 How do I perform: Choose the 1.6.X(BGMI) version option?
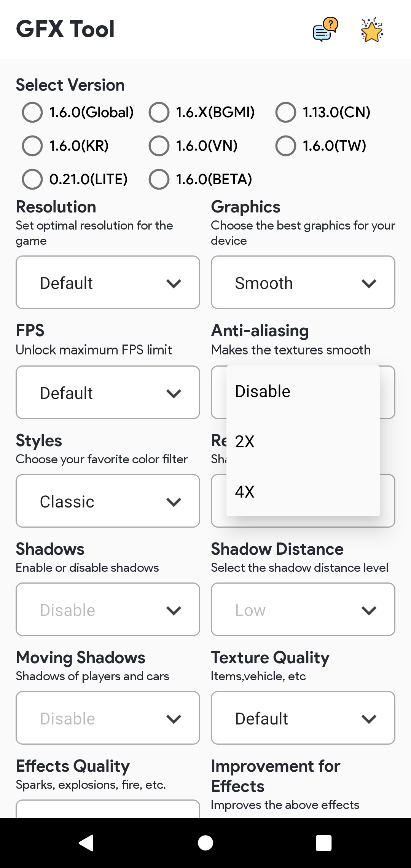pyautogui.click(x=159, y=112)
